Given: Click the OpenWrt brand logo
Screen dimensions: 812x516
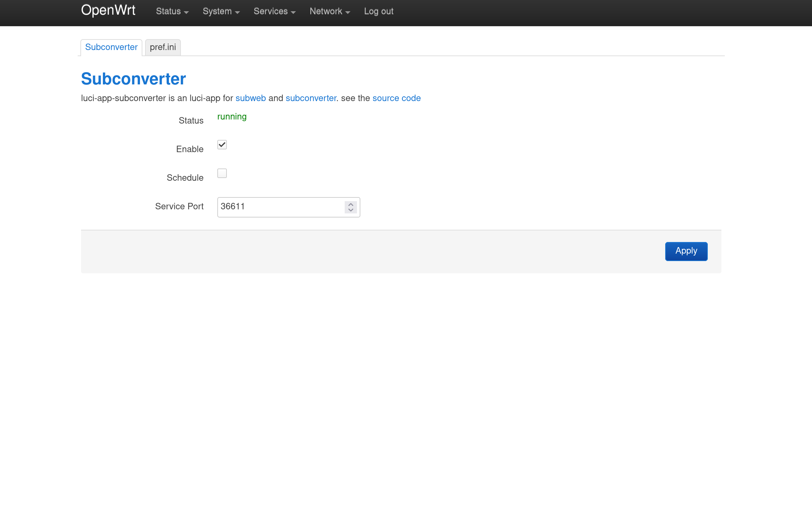Looking at the screenshot, I should tap(108, 11).
